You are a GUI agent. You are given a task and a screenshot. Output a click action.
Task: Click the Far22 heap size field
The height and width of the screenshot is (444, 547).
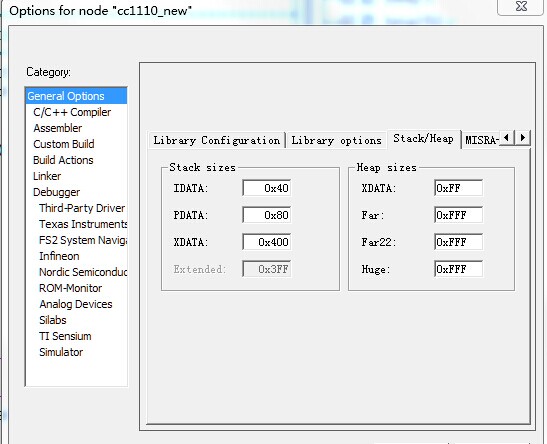(x=459, y=242)
